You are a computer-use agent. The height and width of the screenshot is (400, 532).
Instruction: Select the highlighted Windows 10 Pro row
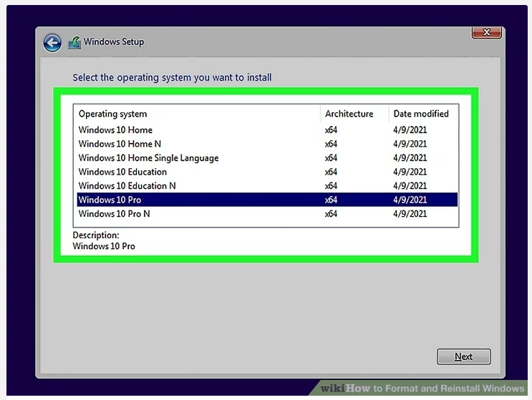(x=110, y=200)
